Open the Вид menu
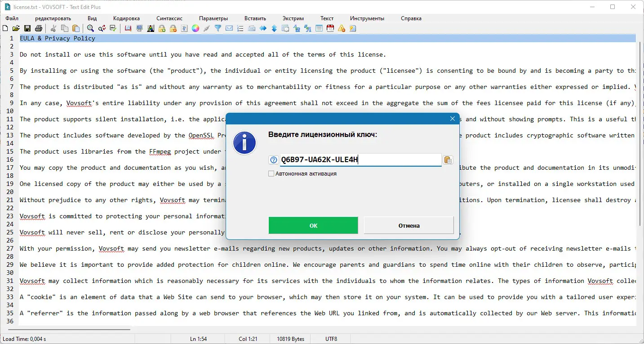This screenshot has height=344, width=644. coord(92,18)
